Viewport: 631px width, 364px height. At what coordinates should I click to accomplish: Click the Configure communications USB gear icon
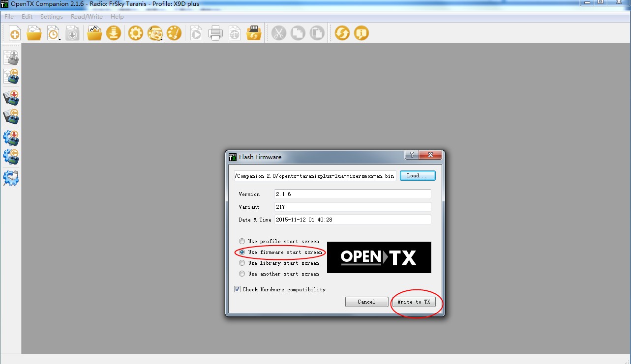coord(11,177)
